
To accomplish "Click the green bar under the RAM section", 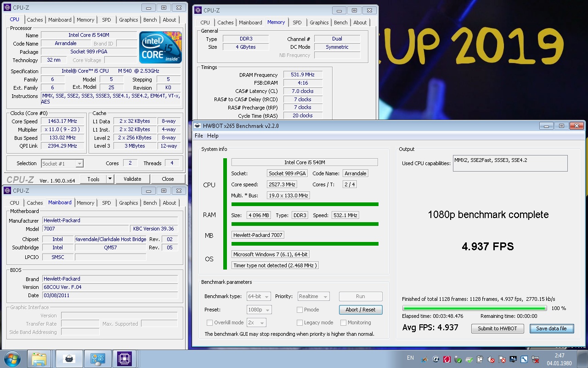I will pos(305,224).
